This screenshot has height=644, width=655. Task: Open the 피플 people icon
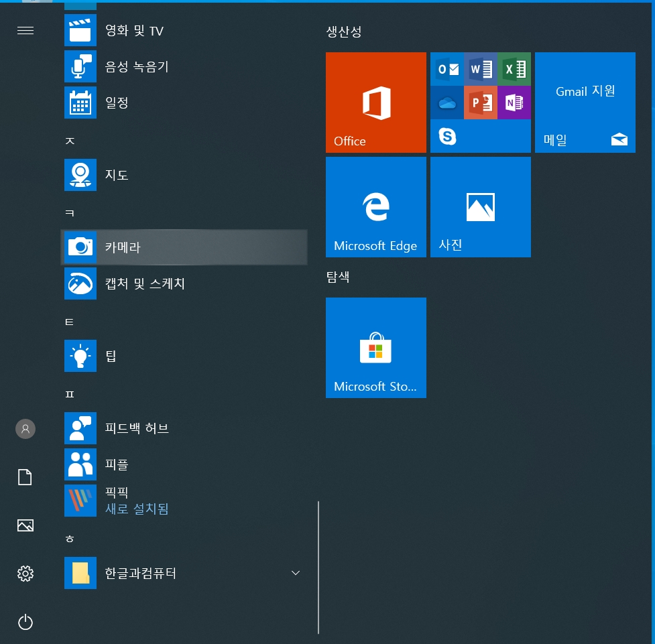coord(80,464)
